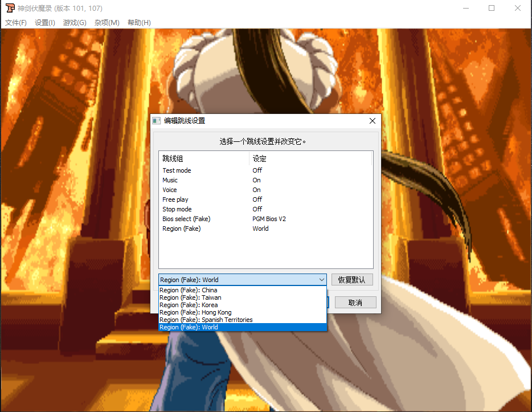The image size is (532, 412).
Task: Click the World value in Region row
Action: coord(260,229)
